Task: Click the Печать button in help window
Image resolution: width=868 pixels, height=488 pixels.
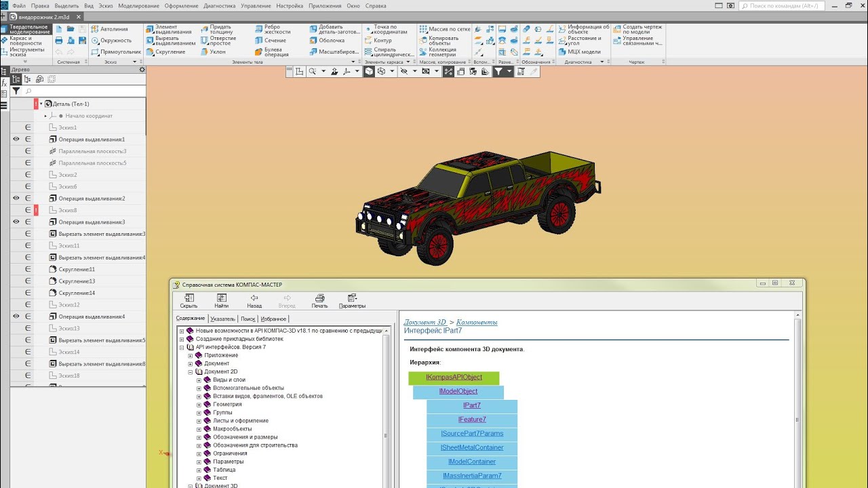Action: [319, 301]
